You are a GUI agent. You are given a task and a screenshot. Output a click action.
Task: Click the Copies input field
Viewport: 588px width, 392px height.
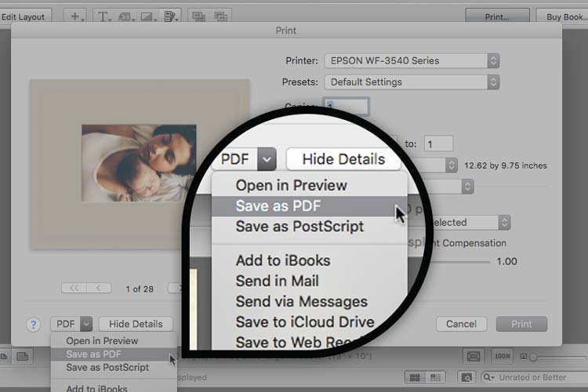(x=346, y=107)
